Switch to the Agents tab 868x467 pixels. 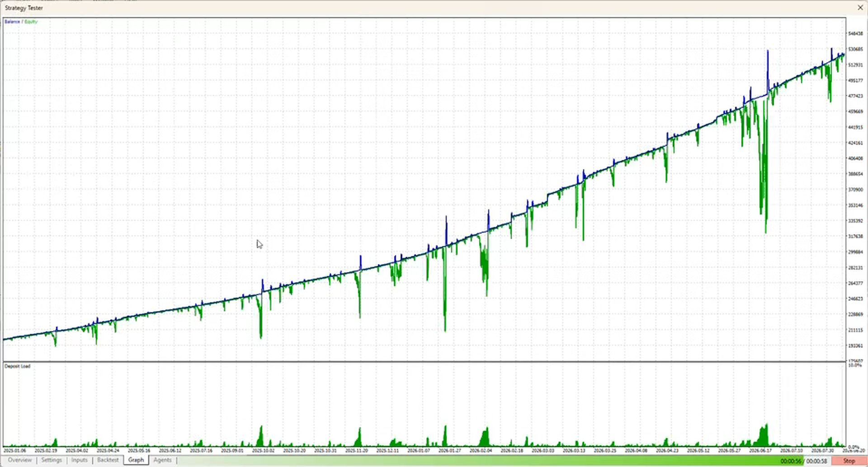(162, 460)
